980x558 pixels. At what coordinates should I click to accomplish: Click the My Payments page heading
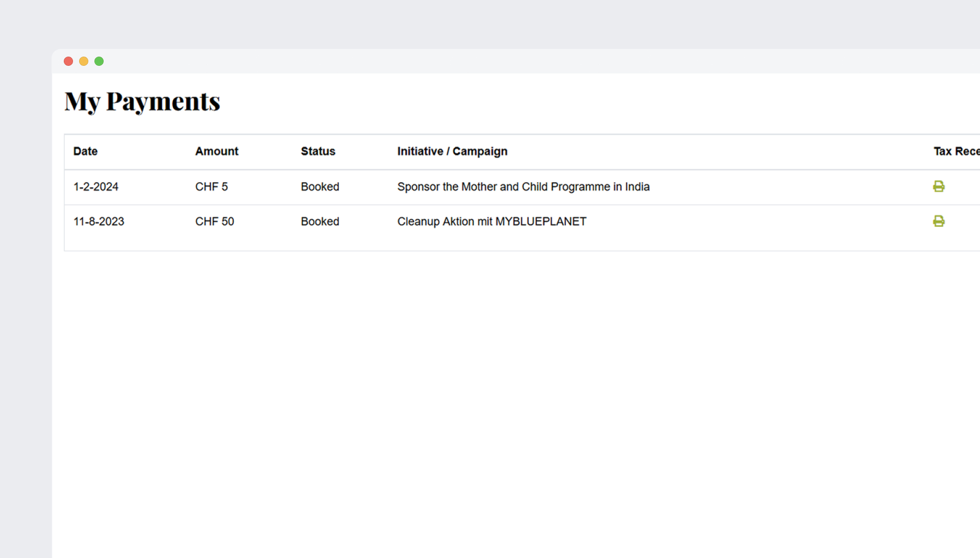pyautogui.click(x=142, y=102)
